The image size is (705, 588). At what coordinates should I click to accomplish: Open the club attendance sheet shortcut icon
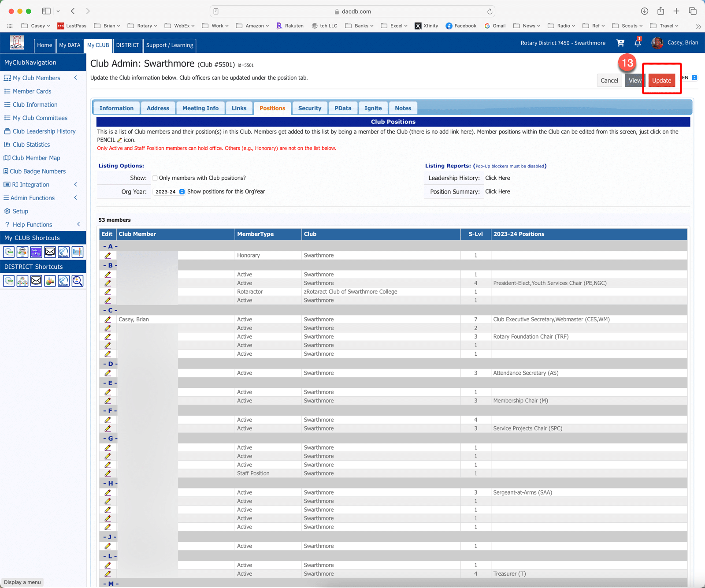(77, 252)
